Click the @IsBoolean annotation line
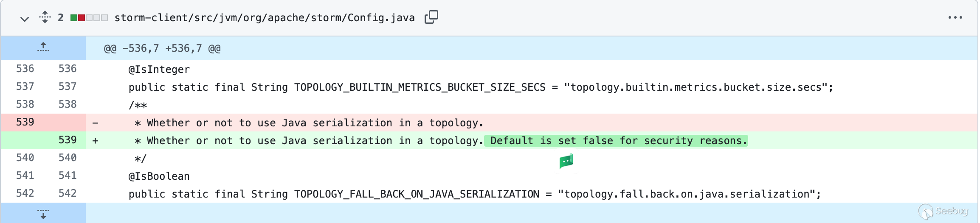The width and height of the screenshot is (980, 223). click(159, 176)
